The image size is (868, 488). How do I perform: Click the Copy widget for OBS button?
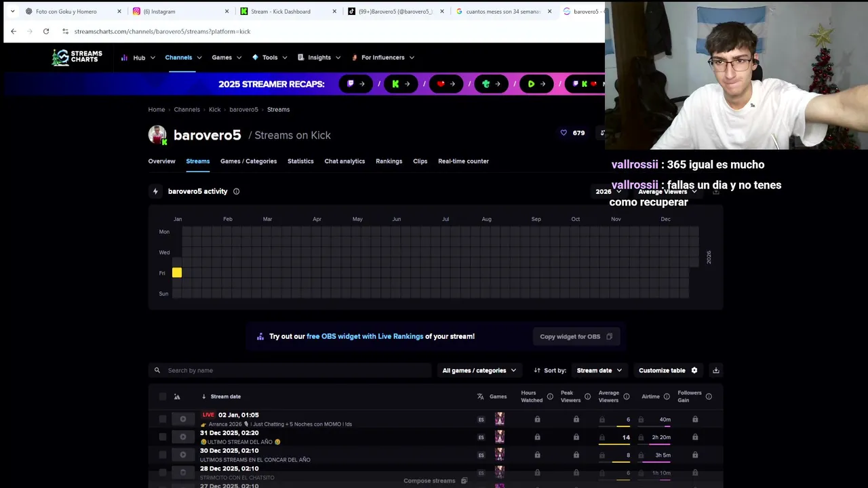coord(576,336)
